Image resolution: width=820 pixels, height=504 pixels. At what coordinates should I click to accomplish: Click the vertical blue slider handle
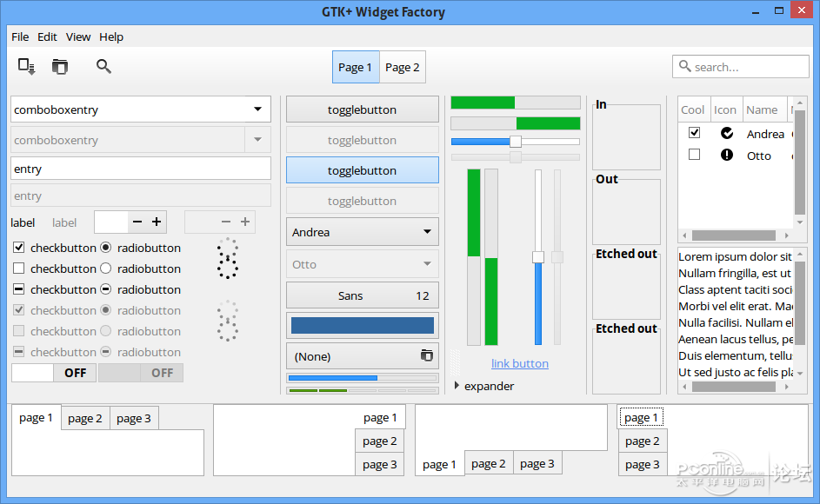pos(538,256)
